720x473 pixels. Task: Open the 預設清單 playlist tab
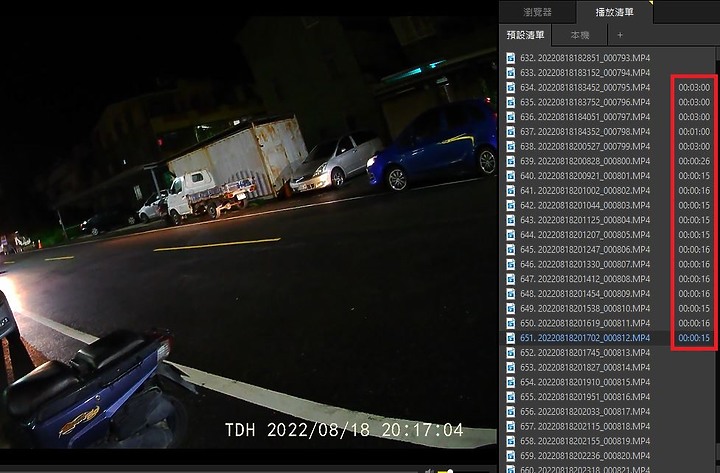(x=525, y=35)
